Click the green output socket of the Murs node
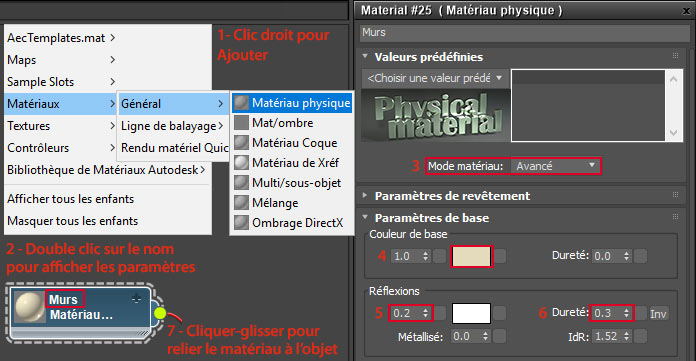696x361 pixels. 160,313
